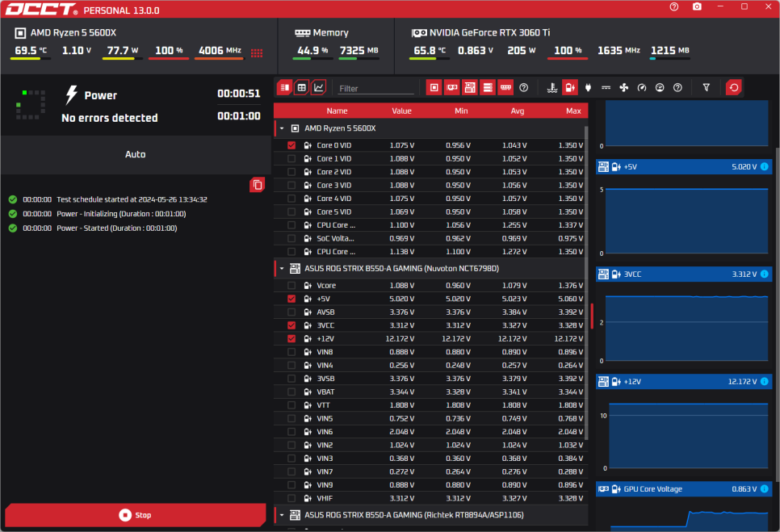Screen dimensions: 780x532
Task: Expand the Richtek RT8894A sensor group
Action: click(x=282, y=515)
